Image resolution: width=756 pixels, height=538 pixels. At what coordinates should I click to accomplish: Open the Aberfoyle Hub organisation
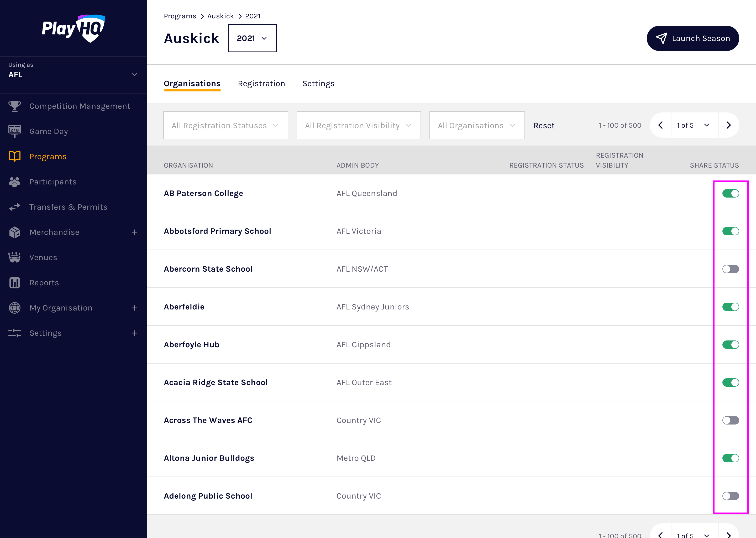coord(192,345)
